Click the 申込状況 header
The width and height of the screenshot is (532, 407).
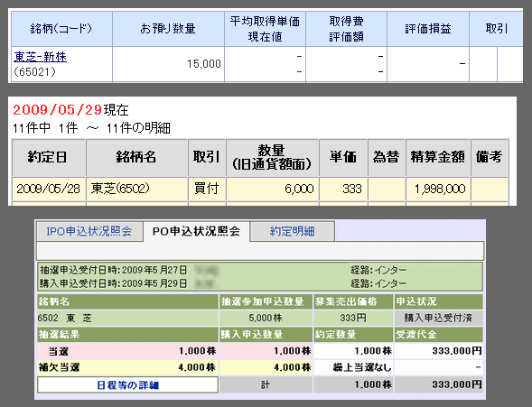pyautogui.click(x=438, y=301)
